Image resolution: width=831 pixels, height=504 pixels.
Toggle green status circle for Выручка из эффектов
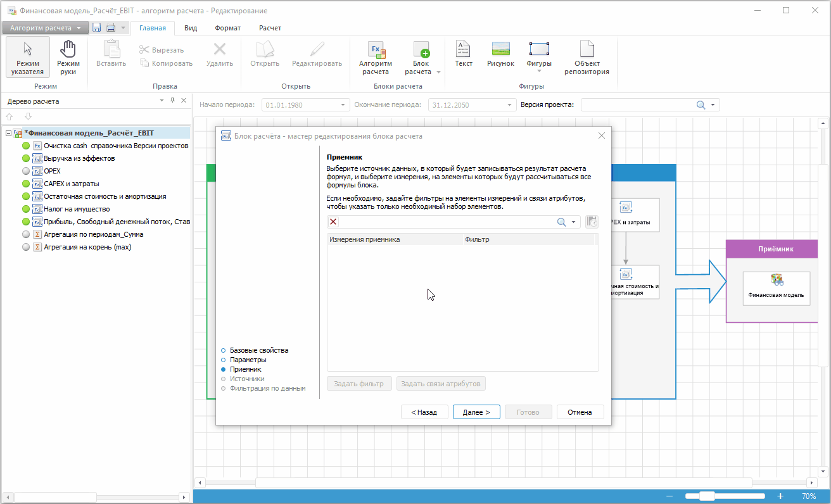point(26,158)
